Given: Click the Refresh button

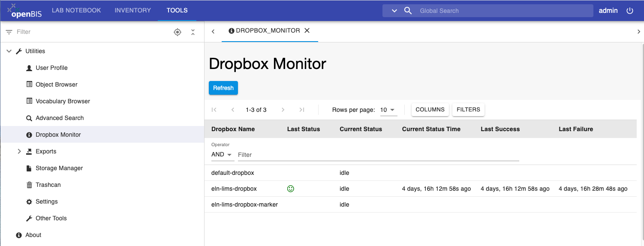Looking at the screenshot, I should click(x=223, y=88).
